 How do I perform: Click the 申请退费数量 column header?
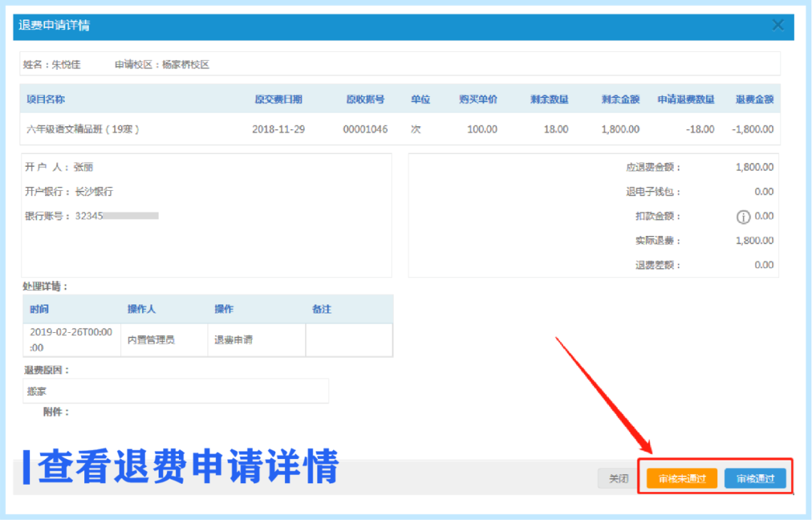(686, 99)
